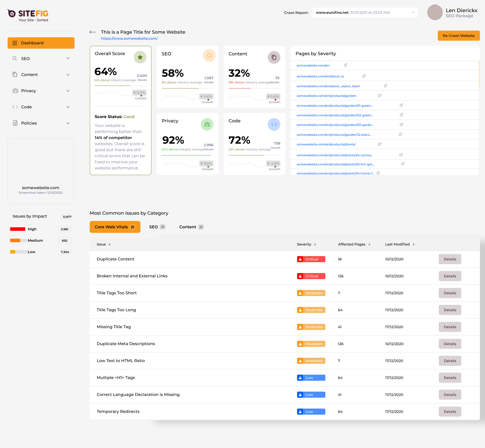Select the Dashboard grid icon in sidebar
The height and width of the screenshot is (448, 485).
pos(15,43)
